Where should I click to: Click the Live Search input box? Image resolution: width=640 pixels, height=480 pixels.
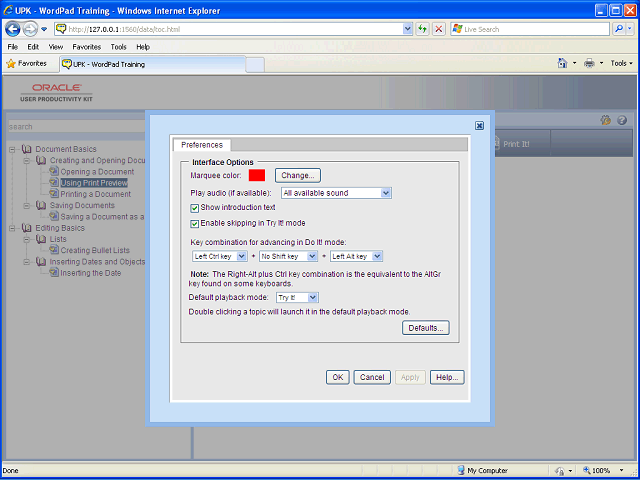pyautogui.click(x=531, y=29)
